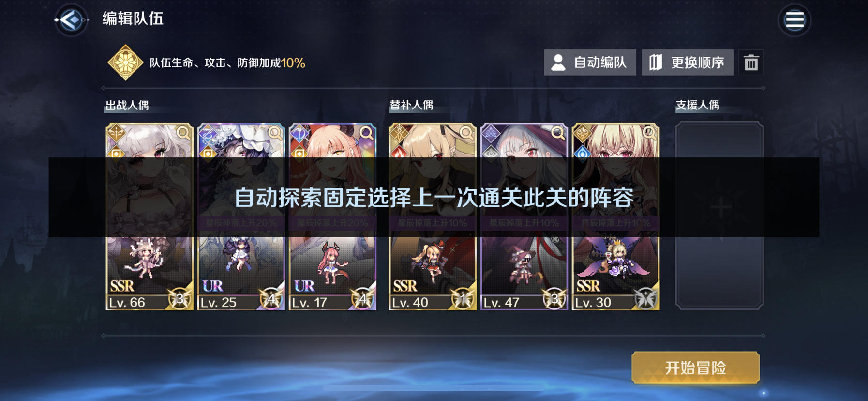Tap the back arrow icon
The image size is (868, 401).
[71, 20]
